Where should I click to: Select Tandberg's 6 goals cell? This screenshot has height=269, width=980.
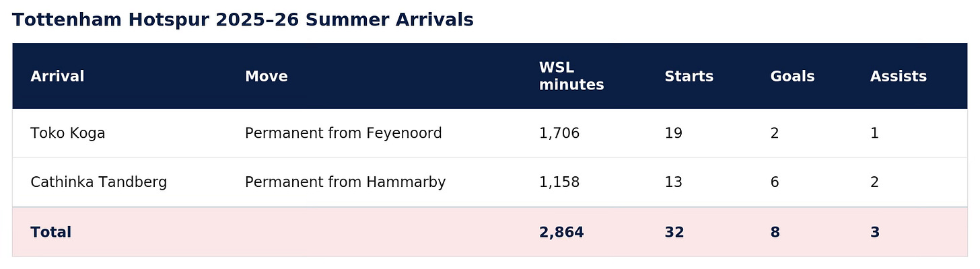click(775, 182)
